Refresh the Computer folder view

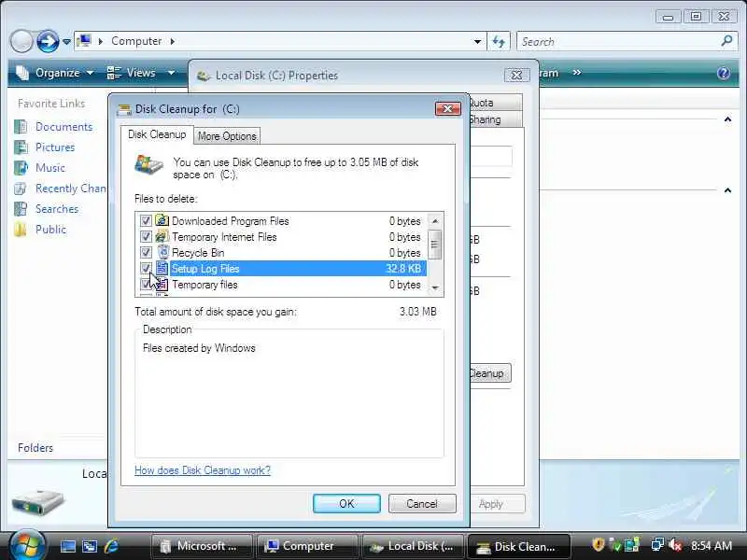click(499, 41)
